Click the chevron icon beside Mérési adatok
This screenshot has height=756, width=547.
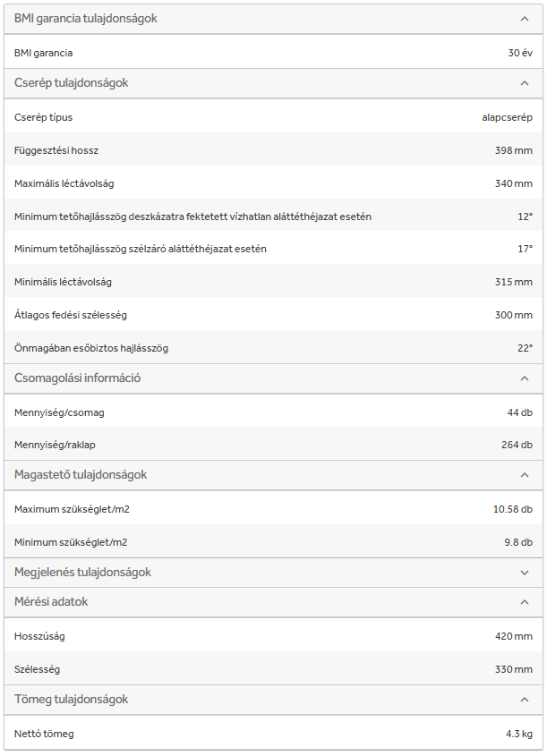click(x=525, y=602)
